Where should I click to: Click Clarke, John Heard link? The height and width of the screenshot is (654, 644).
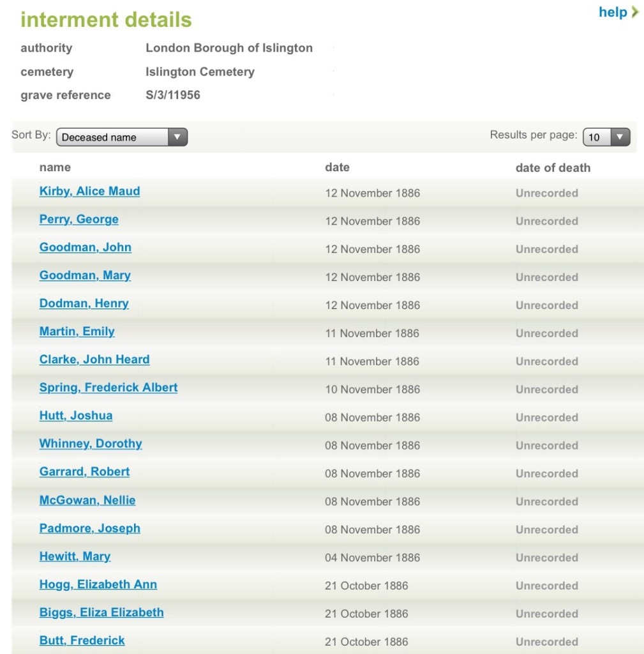(94, 360)
